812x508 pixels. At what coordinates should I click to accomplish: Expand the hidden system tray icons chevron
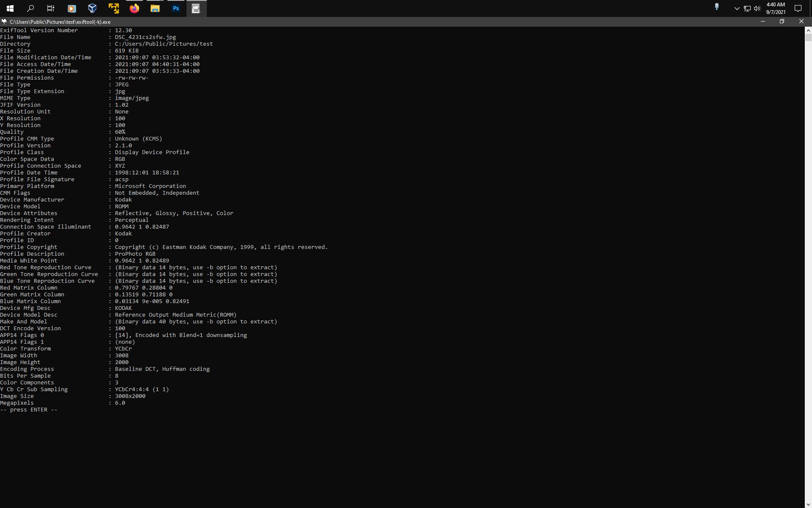click(x=737, y=8)
